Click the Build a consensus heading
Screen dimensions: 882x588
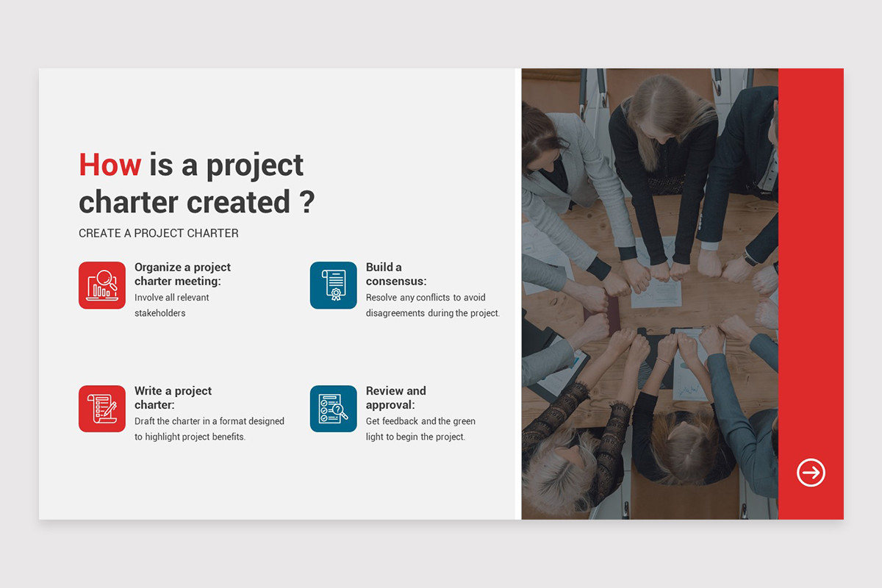click(x=396, y=274)
